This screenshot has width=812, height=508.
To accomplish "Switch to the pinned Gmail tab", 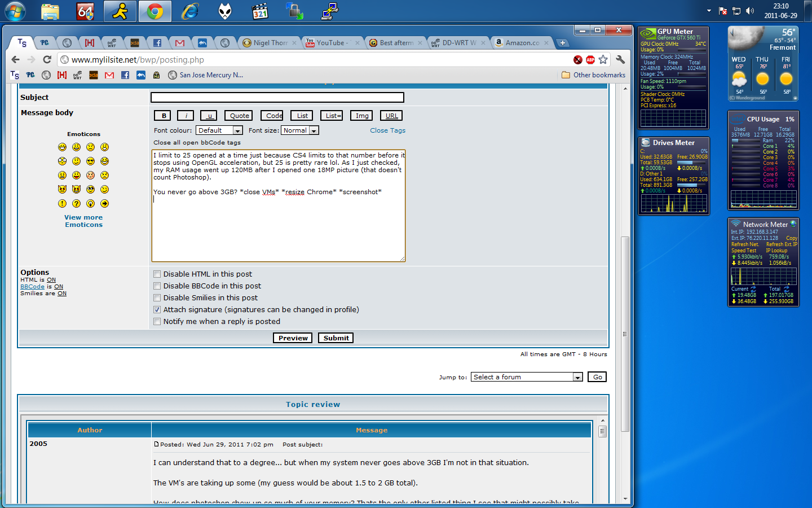I will [x=180, y=43].
